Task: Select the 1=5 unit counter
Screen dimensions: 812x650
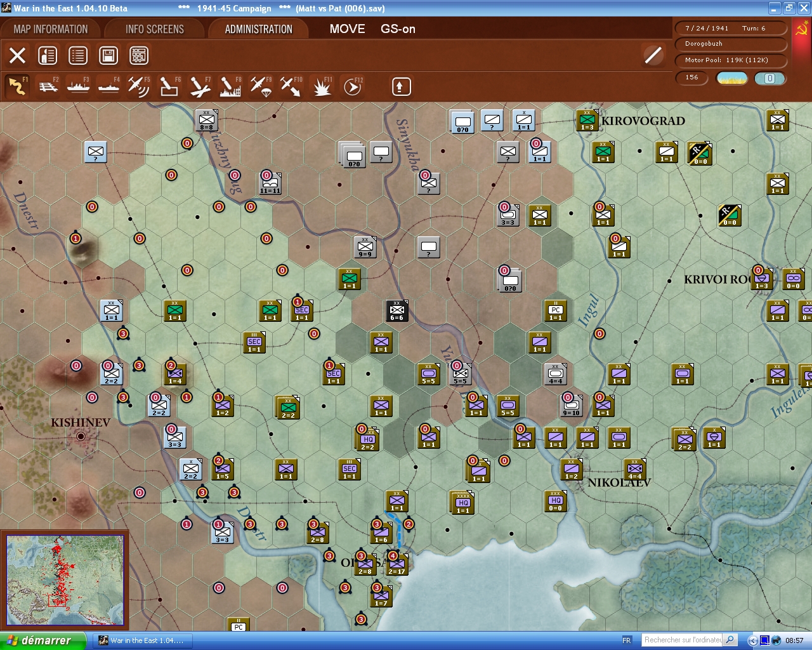Action: tap(223, 470)
